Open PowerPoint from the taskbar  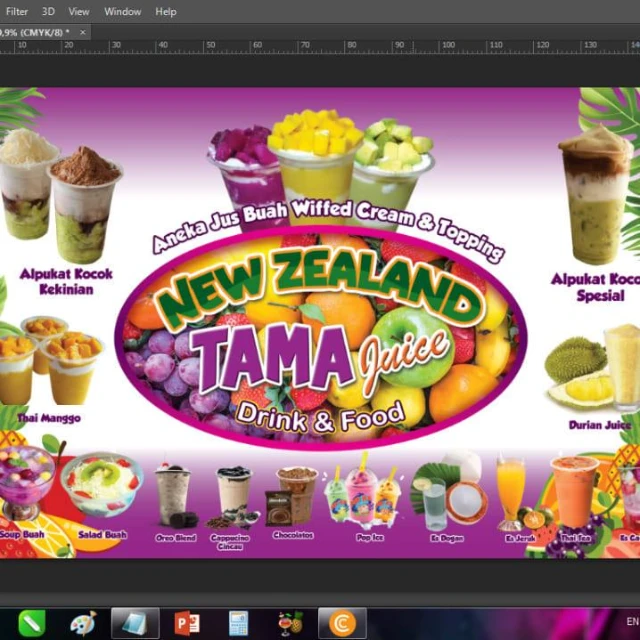click(186, 623)
